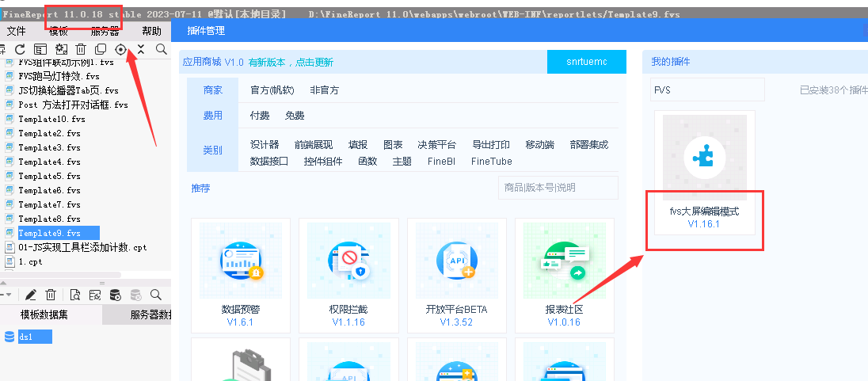Open the 服务器 menu
The height and width of the screenshot is (381, 868).
105,32
